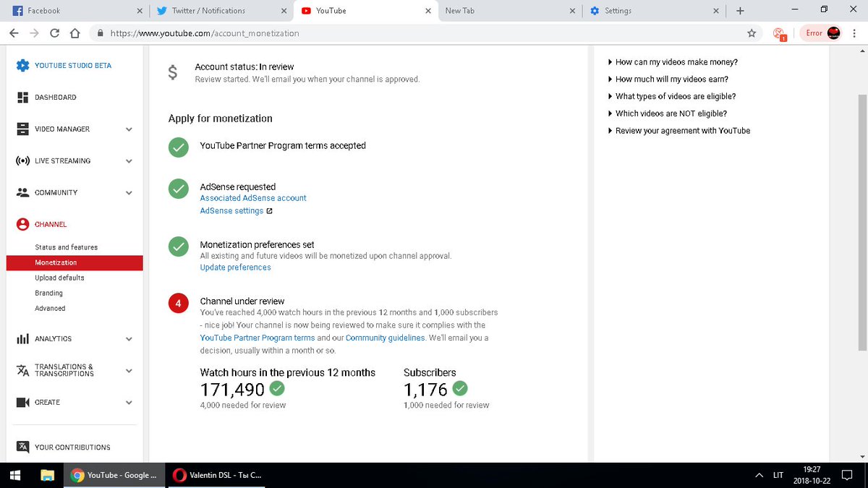Click browser extension icon with red badge
Viewport: 868px width, 488px height.
click(779, 33)
